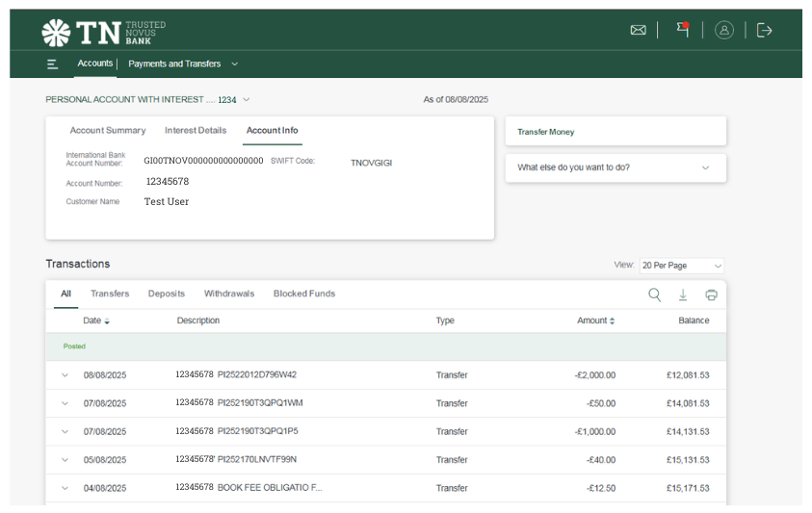Viewport: 812px width, 513px height.
Task: Open the mail messages envelope icon
Action: [638, 30]
